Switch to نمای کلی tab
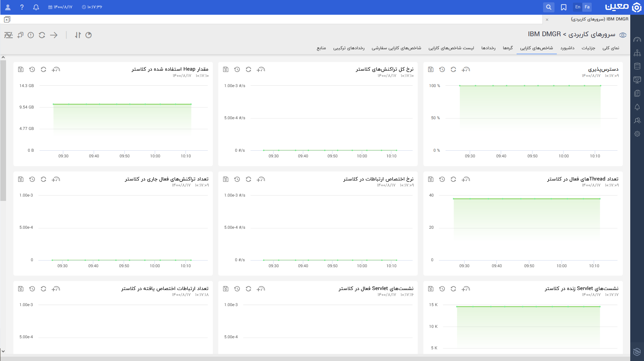 pyautogui.click(x=611, y=48)
